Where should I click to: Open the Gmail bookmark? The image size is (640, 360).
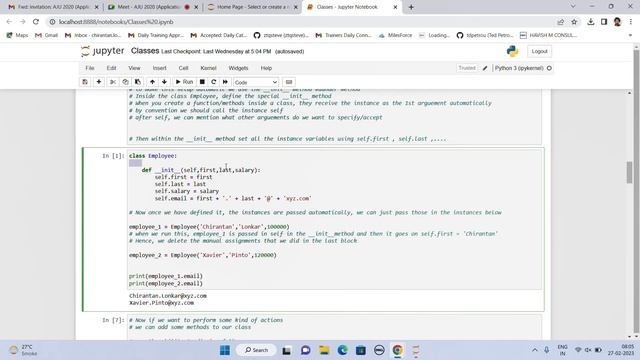(x=46, y=36)
